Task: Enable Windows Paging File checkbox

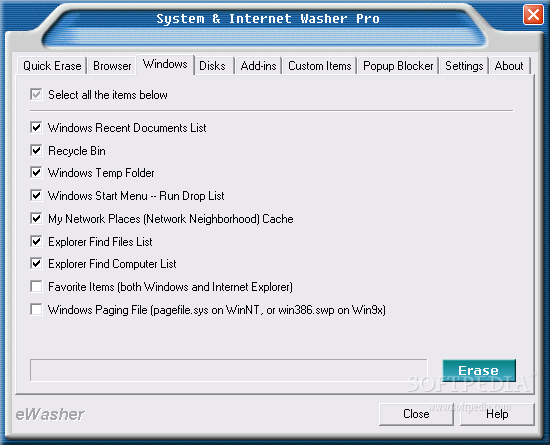Action: (x=36, y=309)
